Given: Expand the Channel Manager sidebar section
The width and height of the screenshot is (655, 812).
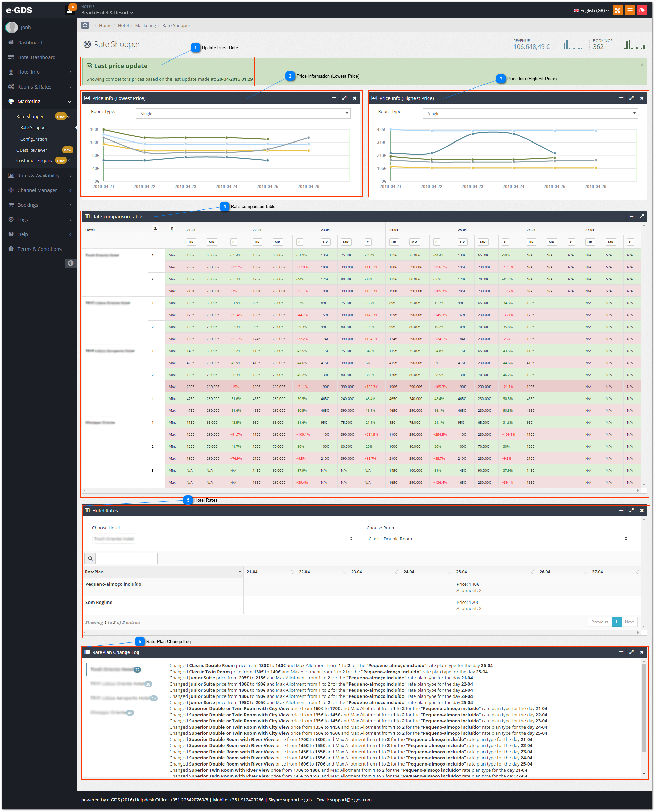Looking at the screenshot, I should [x=39, y=190].
